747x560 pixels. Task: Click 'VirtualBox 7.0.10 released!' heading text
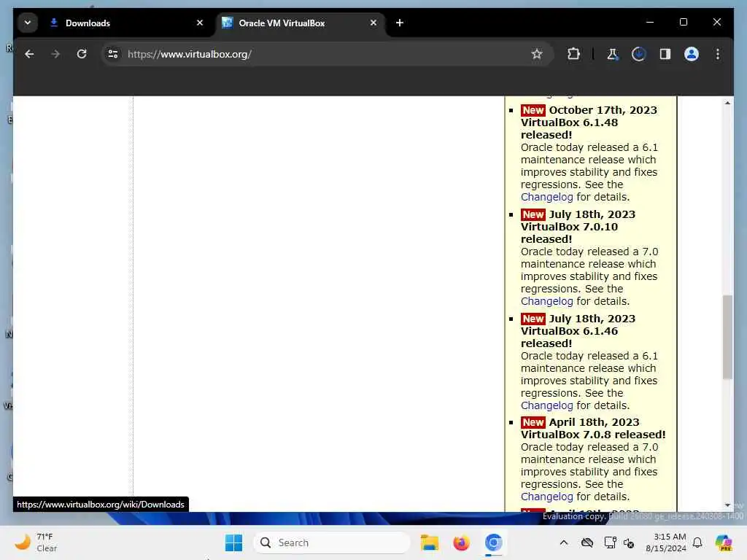click(x=569, y=233)
